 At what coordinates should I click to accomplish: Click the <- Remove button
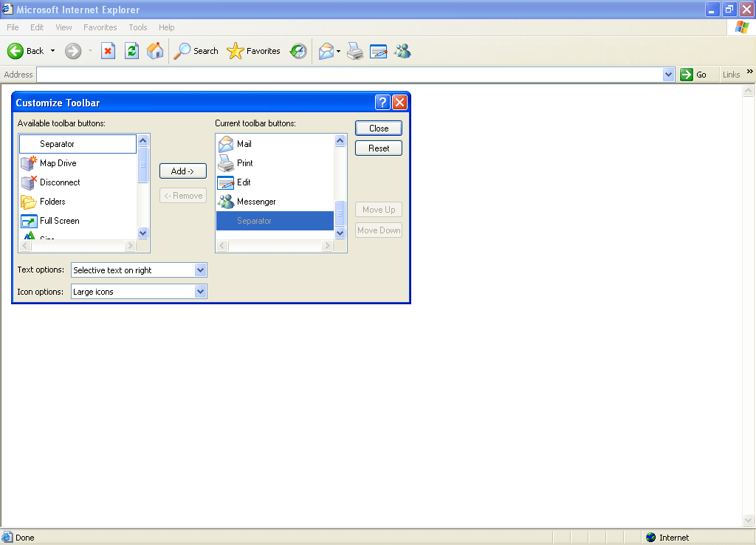pyautogui.click(x=183, y=196)
